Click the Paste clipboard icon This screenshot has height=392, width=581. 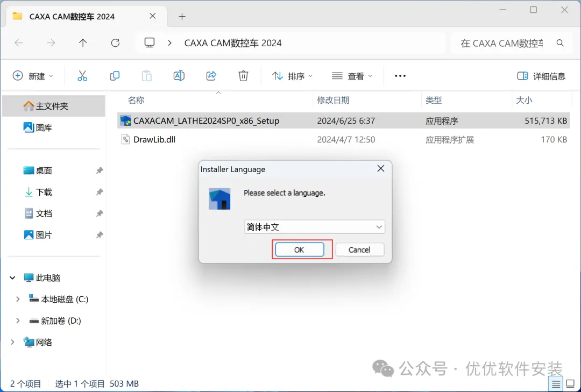pyautogui.click(x=147, y=76)
